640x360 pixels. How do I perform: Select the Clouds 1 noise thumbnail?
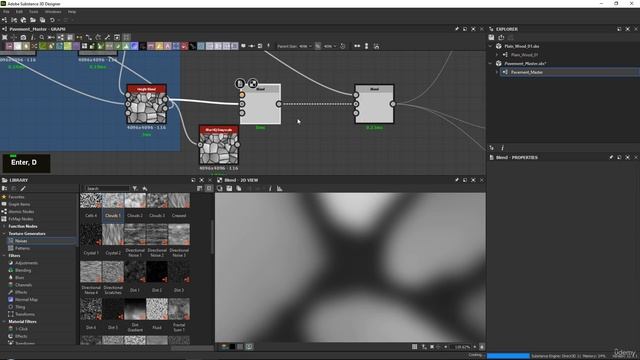(x=113, y=201)
